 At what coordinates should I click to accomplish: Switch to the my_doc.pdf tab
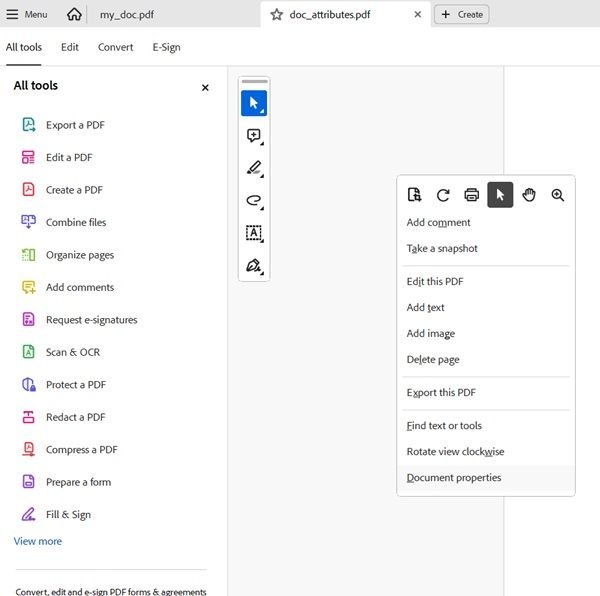(x=127, y=15)
